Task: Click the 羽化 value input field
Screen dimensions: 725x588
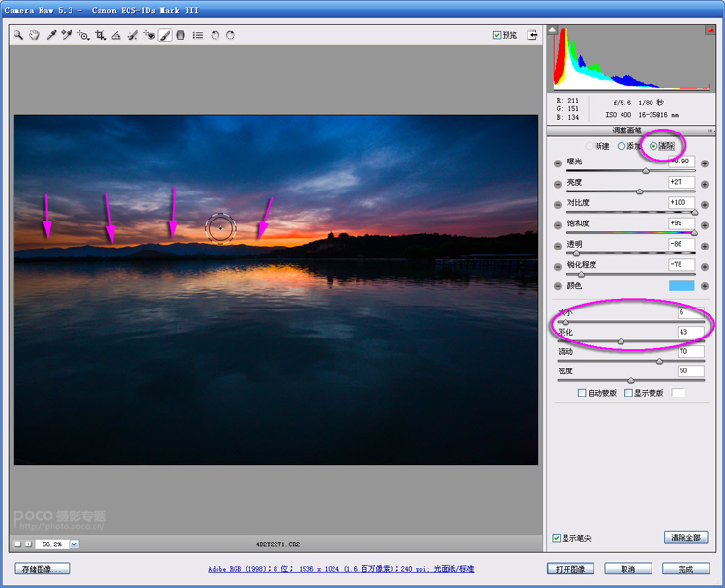Action: tap(689, 332)
